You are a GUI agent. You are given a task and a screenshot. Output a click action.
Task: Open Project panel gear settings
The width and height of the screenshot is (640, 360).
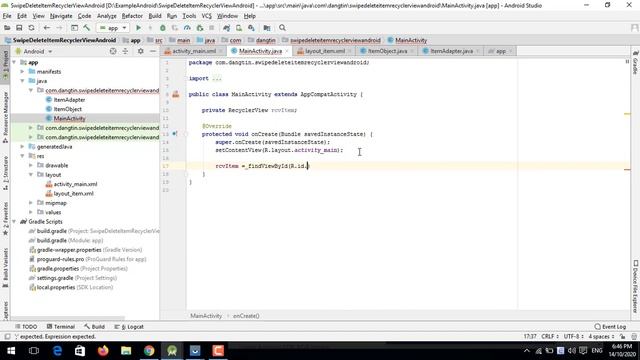pyautogui.click(x=140, y=51)
